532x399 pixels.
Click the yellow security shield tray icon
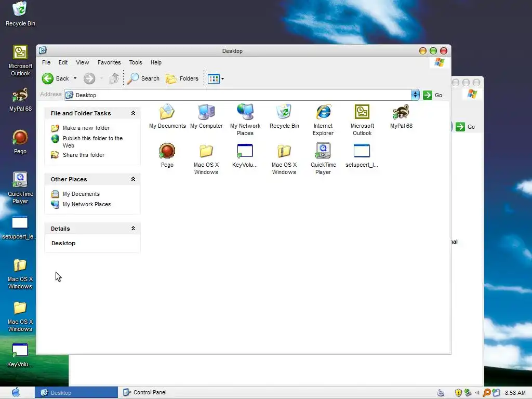458,393
